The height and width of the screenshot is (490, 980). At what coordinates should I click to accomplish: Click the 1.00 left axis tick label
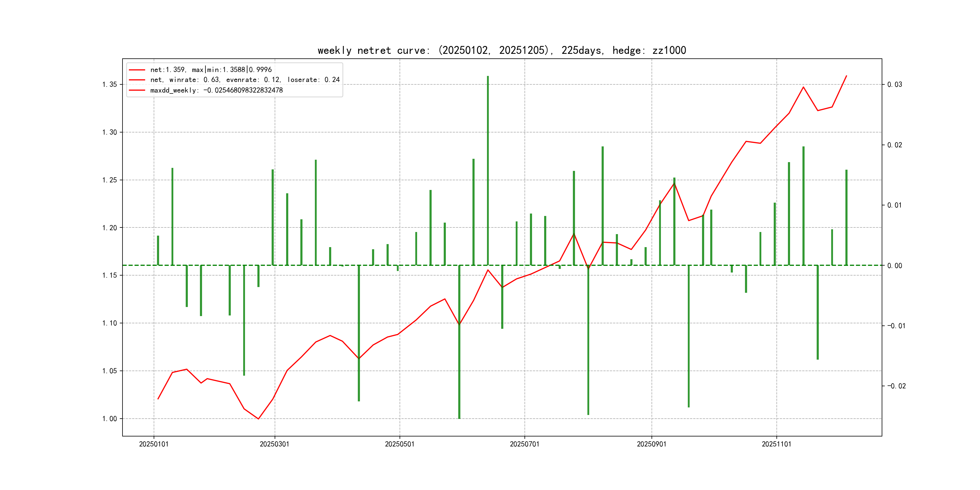point(109,419)
